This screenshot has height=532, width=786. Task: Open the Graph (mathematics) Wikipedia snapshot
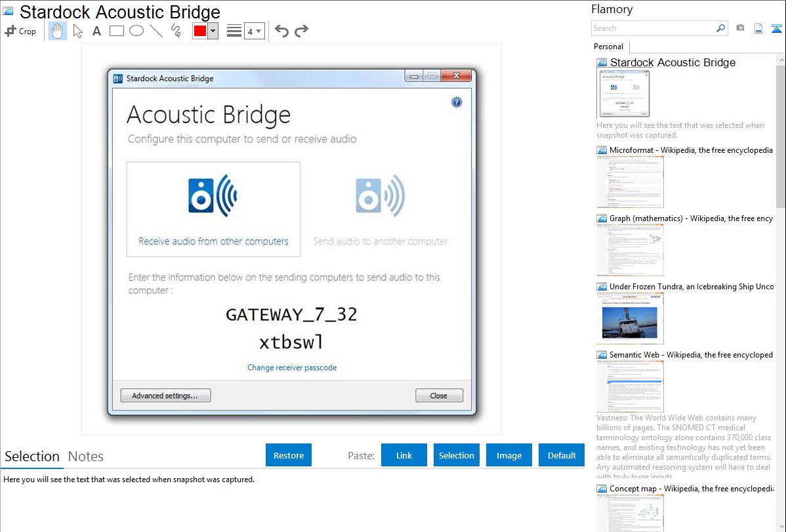tap(691, 218)
